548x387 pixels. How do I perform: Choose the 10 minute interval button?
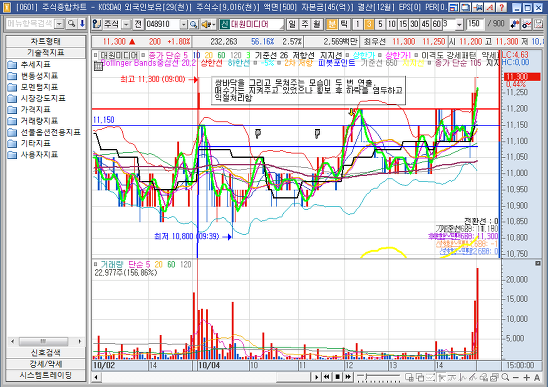click(x=391, y=24)
